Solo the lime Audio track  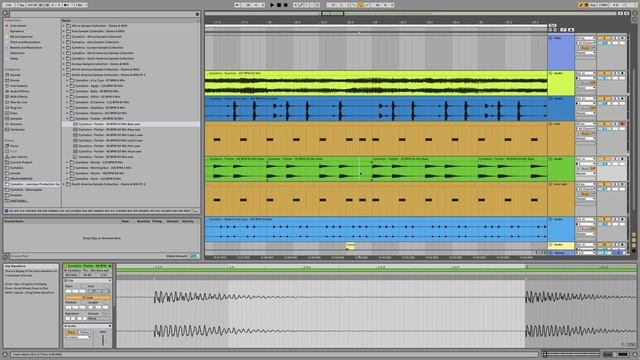(x=615, y=73)
